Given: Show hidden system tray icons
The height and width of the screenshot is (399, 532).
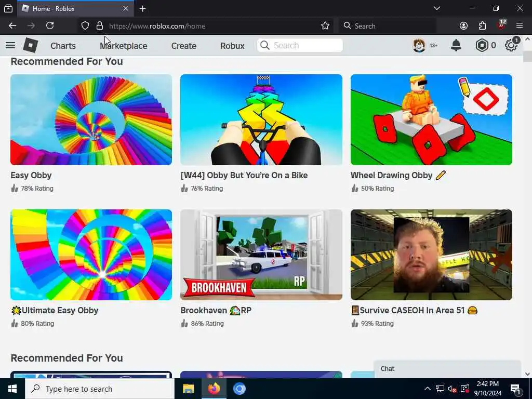Looking at the screenshot, I should (x=428, y=389).
